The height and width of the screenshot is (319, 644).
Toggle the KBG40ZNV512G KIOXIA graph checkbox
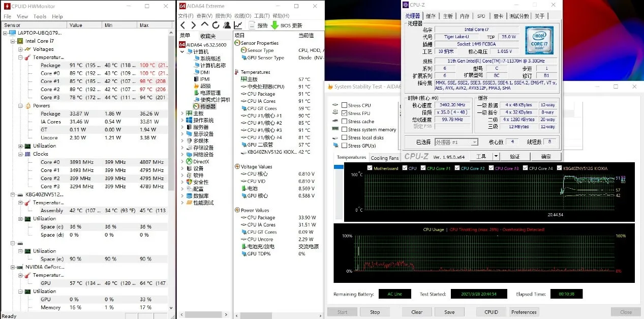coord(560,168)
